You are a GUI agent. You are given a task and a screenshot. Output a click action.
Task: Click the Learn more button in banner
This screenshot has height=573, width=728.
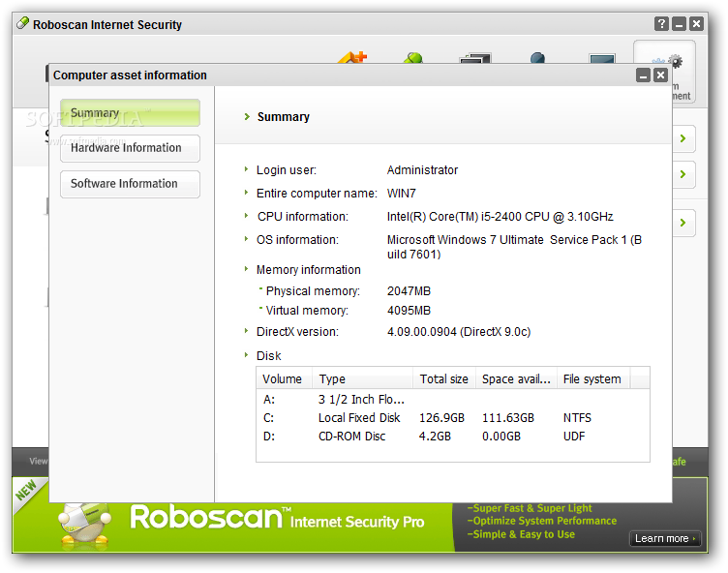point(665,538)
